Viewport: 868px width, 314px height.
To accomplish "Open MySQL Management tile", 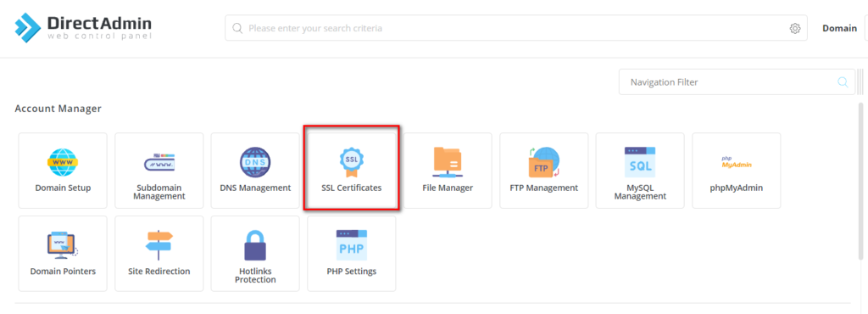I will tap(640, 171).
